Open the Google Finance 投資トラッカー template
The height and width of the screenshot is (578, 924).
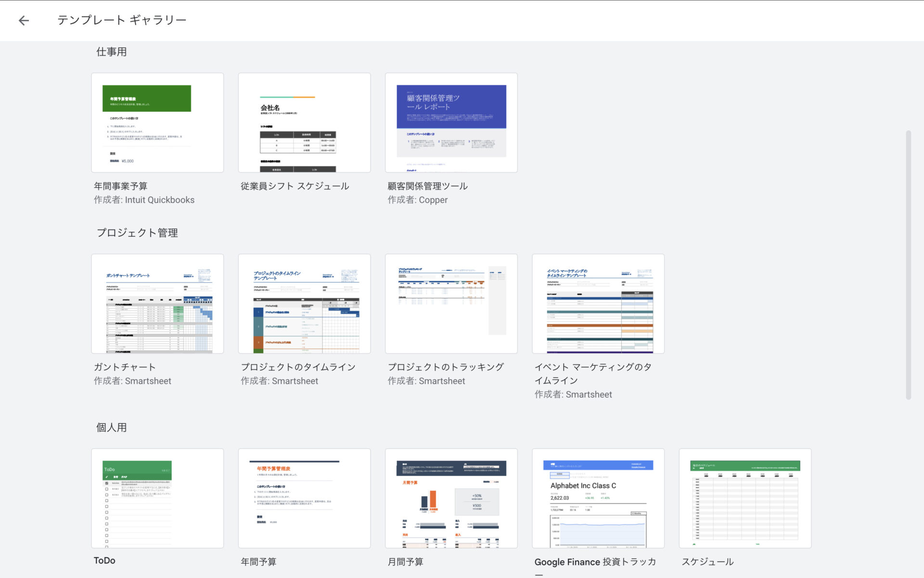[598, 498]
